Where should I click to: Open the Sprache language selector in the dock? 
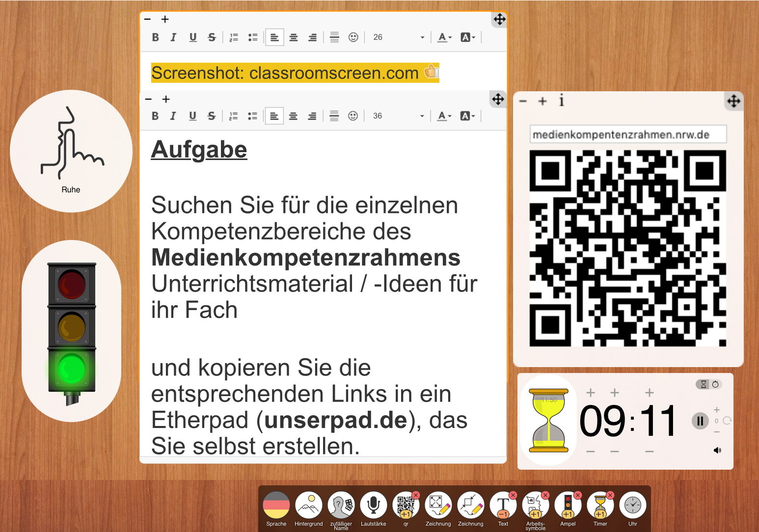pyautogui.click(x=276, y=505)
